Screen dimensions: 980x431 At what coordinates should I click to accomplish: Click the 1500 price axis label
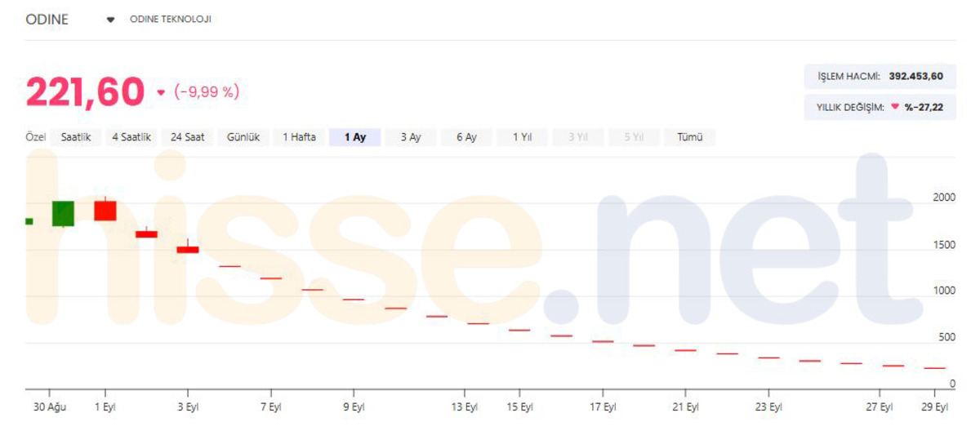pos(944,244)
